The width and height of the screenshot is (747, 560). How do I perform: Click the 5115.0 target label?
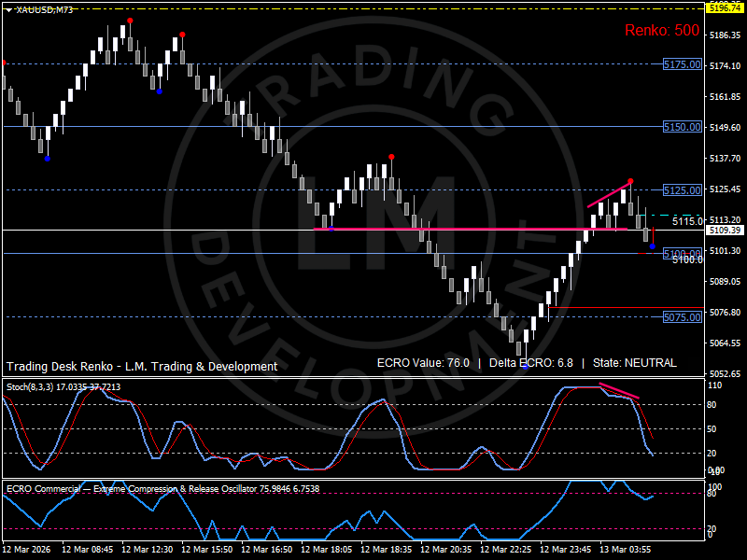pyautogui.click(x=687, y=221)
